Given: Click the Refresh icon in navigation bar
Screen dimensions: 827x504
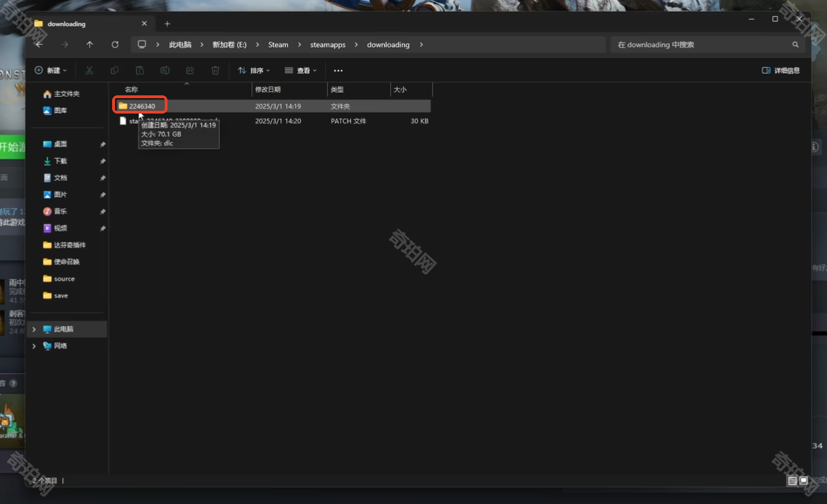Looking at the screenshot, I should pos(115,45).
